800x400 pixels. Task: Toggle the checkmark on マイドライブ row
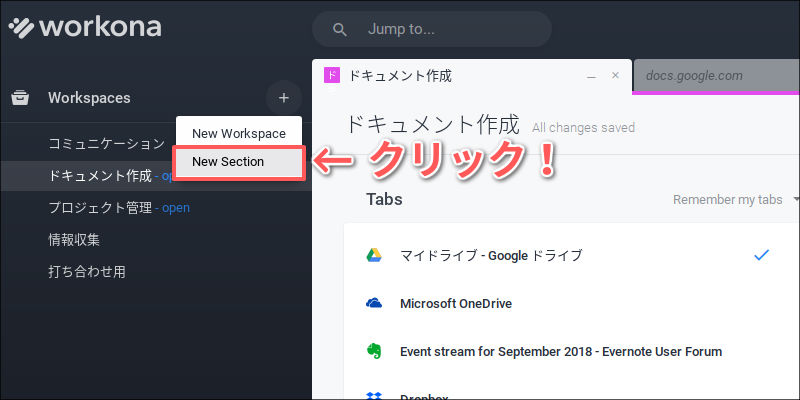[x=761, y=255]
